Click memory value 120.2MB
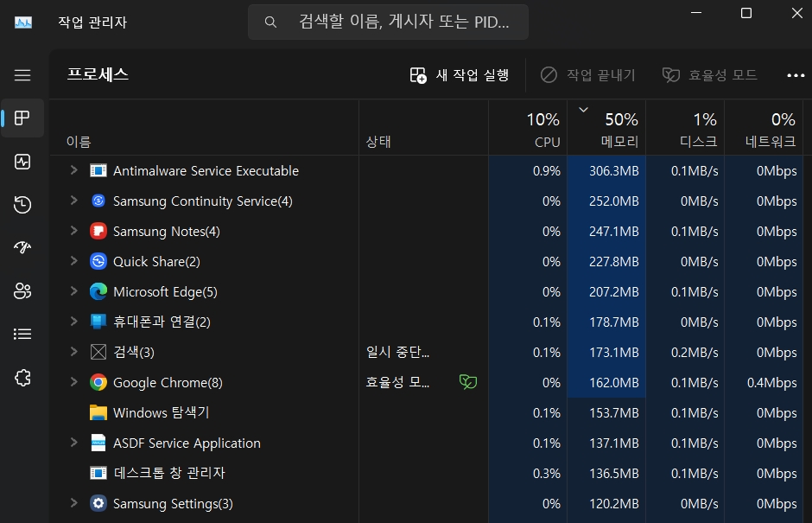The width and height of the screenshot is (812, 523). click(613, 503)
